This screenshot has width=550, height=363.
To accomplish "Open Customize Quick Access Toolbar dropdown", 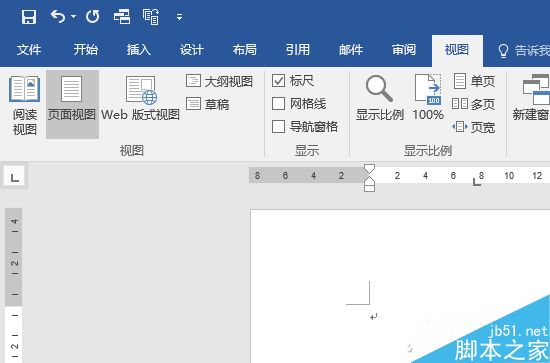I will pos(180,17).
